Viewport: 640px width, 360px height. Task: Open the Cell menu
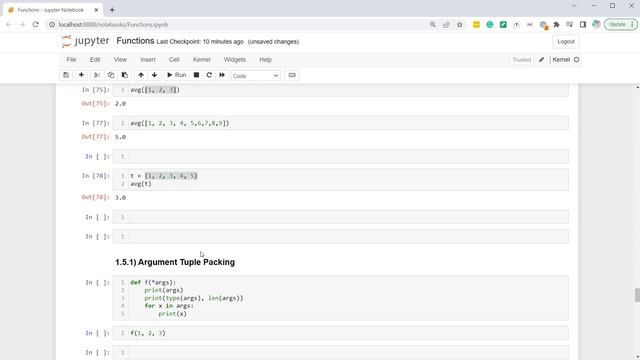(174, 60)
